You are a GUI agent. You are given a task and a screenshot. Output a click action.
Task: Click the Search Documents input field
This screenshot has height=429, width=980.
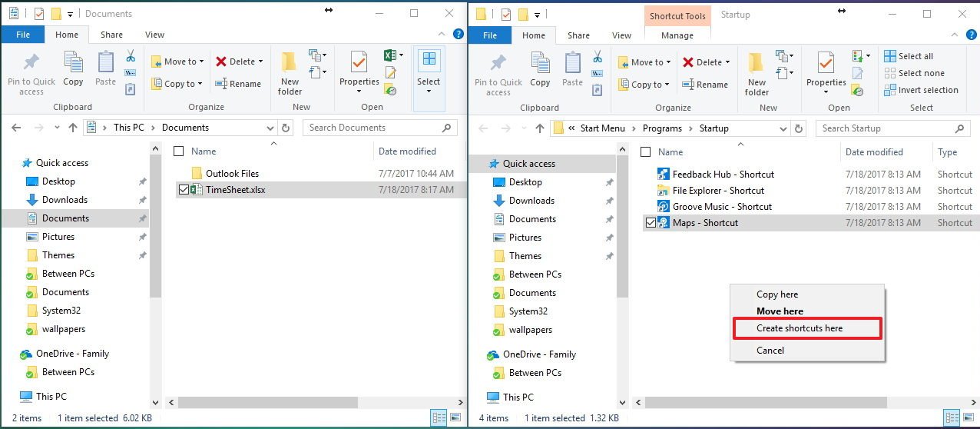[372, 128]
